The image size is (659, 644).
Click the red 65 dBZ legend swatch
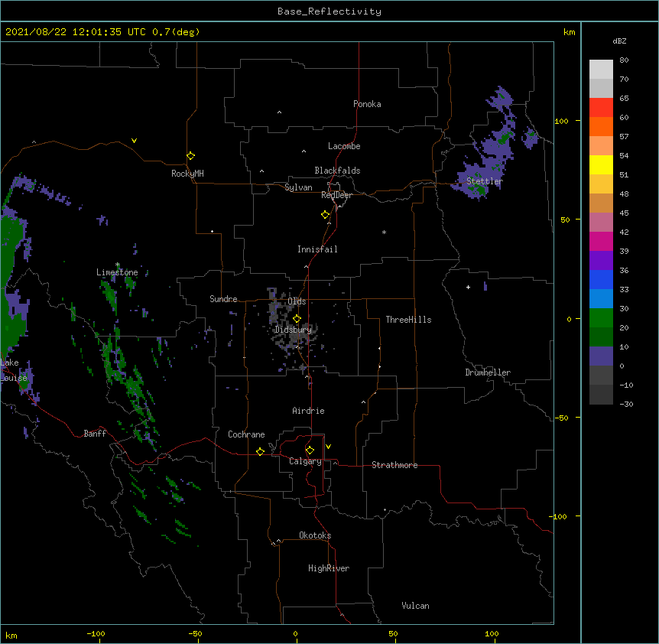coord(601,107)
